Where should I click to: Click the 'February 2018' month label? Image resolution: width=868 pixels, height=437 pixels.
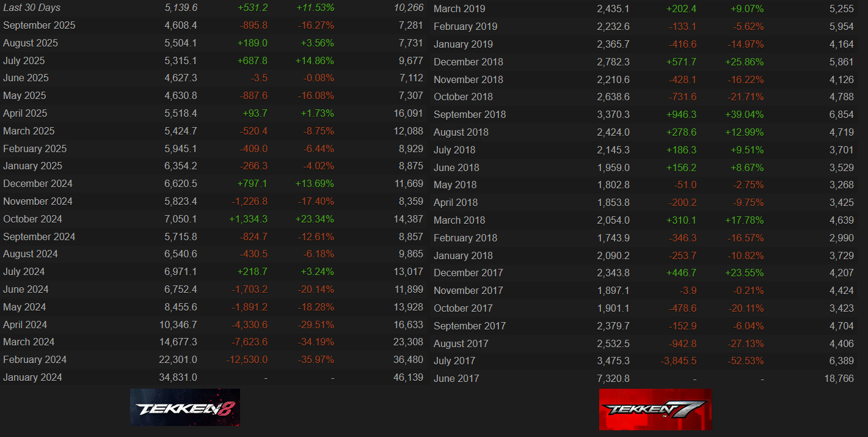pyautogui.click(x=465, y=238)
